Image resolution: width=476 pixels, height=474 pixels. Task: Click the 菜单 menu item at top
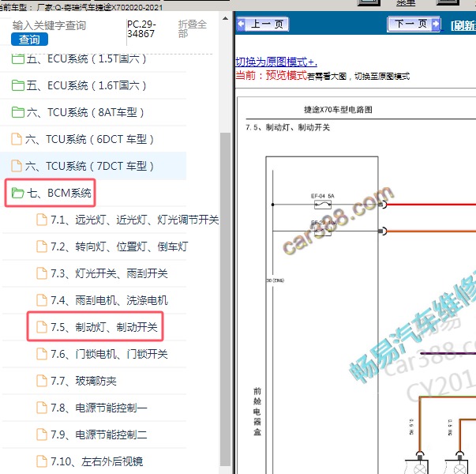(406, 3)
